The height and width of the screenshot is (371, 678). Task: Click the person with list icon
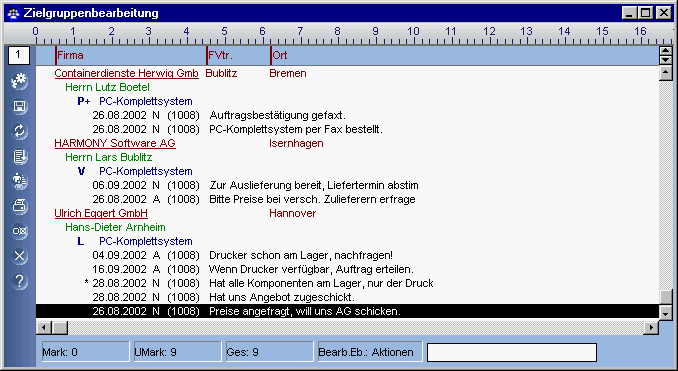19,181
